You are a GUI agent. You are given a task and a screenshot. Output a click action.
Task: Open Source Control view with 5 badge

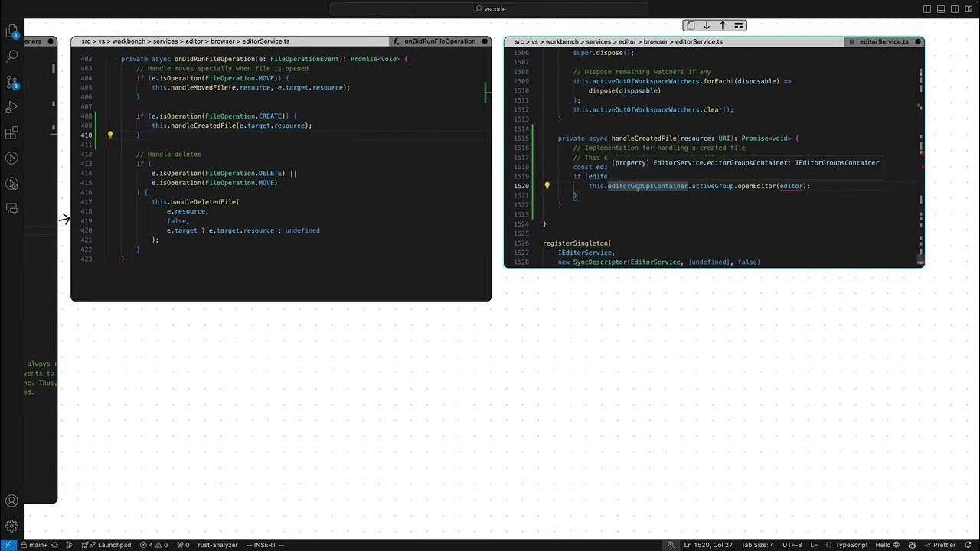[11, 82]
